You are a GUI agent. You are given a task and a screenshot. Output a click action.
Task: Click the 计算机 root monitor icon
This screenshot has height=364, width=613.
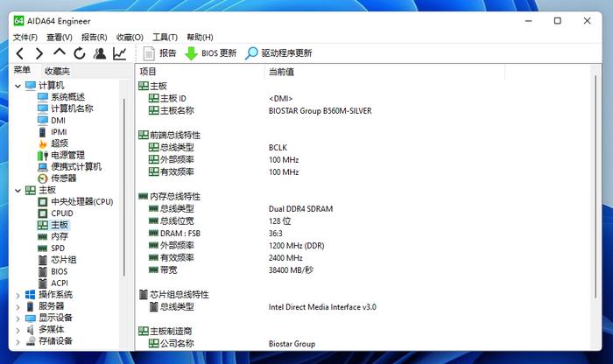click(31, 86)
